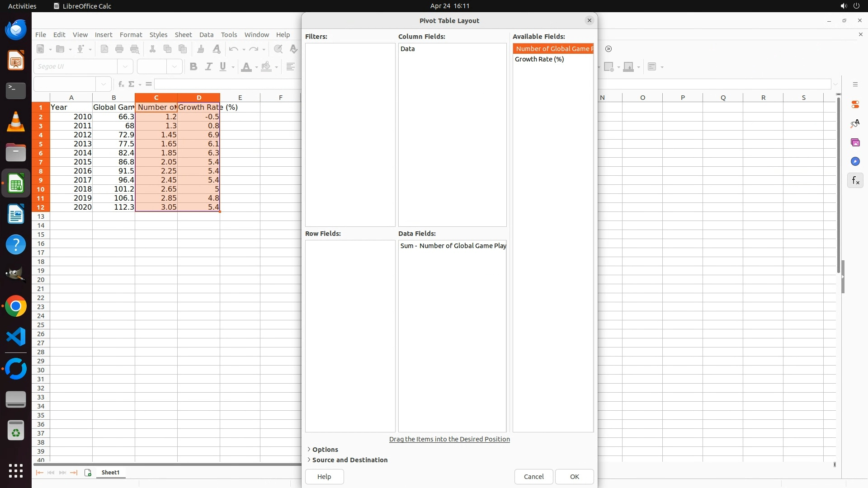Toggle underline formatting

[x=223, y=67]
